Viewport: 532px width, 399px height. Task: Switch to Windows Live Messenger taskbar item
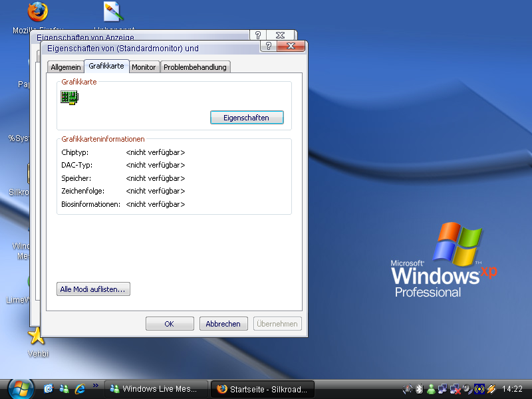(156, 389)
